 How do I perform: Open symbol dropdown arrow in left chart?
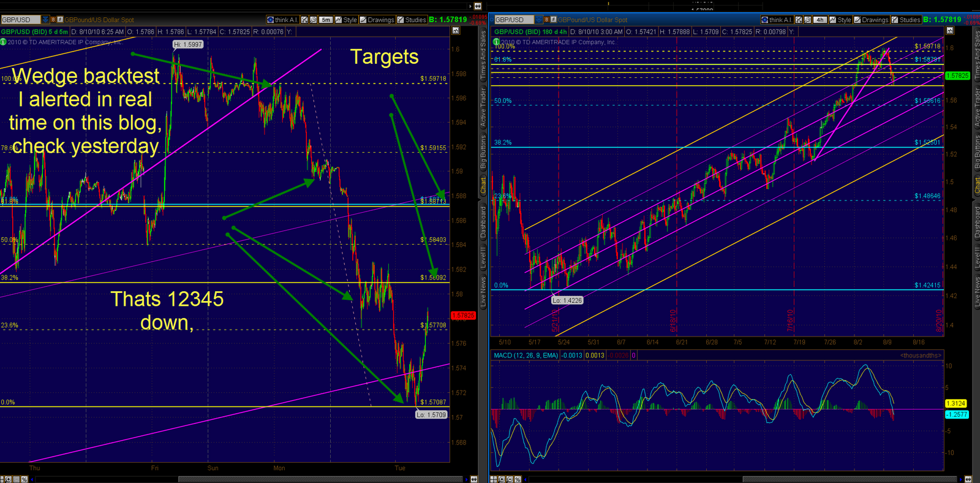tap(45, 20)
